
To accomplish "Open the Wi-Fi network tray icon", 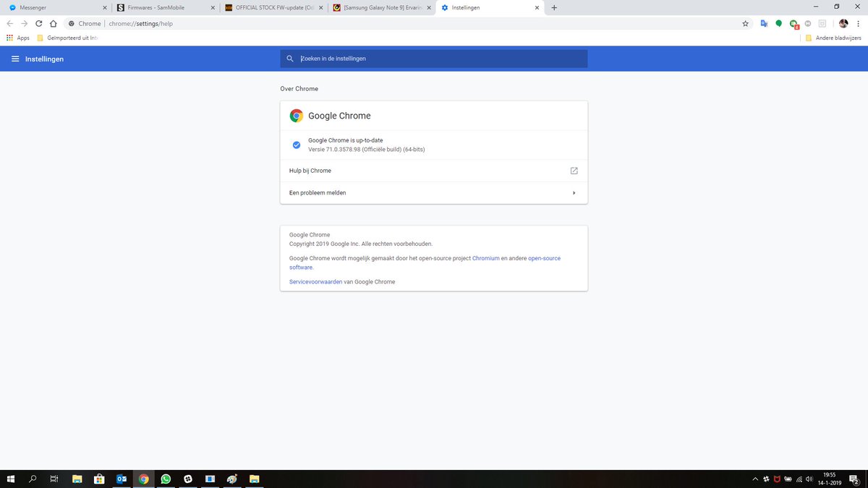I will click(799, 479).
